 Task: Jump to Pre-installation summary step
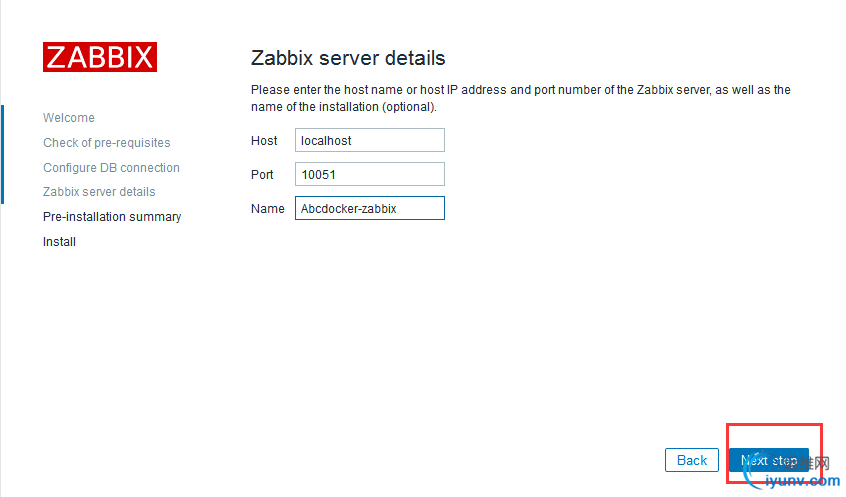112,217
